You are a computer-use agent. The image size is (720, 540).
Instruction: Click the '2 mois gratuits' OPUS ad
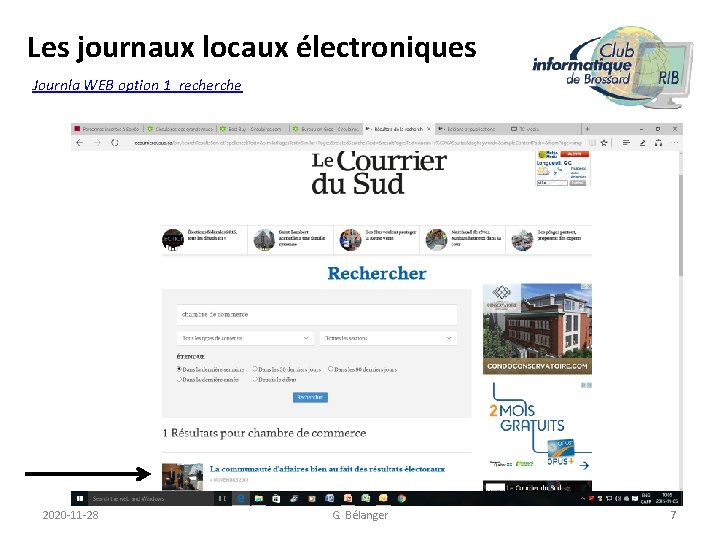(x=537, y=426)
